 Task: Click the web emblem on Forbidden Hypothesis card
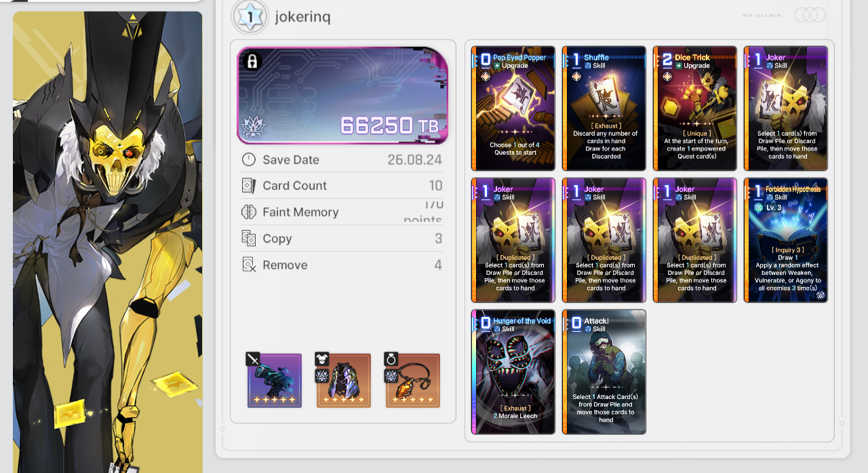[821, 295]
